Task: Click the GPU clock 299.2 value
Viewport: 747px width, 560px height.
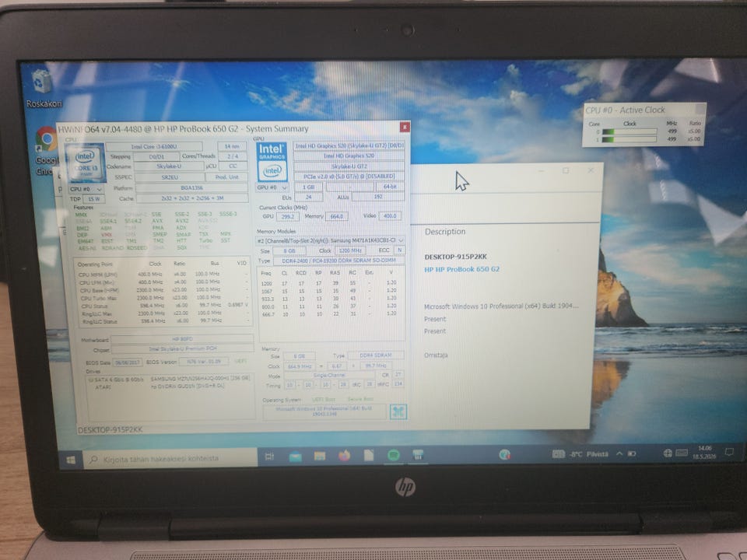Action: coord(288,216)
